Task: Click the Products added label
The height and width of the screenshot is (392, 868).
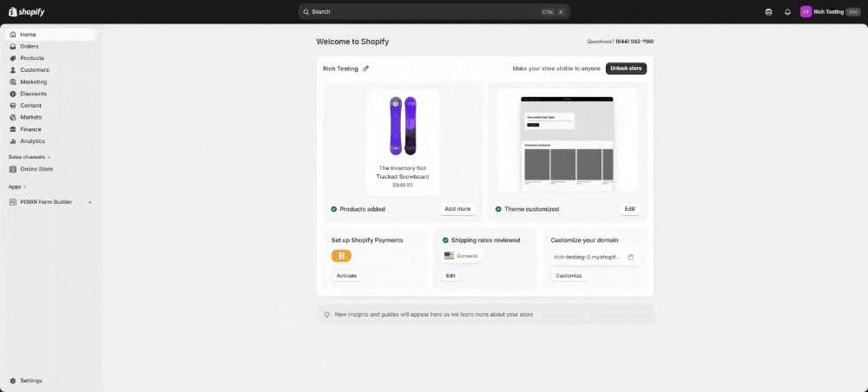Action: 362,209
